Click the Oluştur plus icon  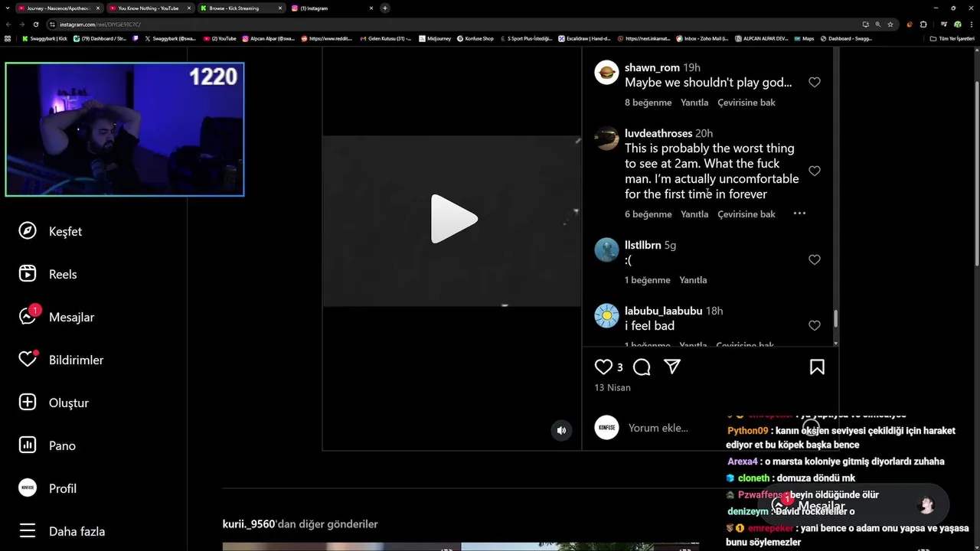[28, 403]
